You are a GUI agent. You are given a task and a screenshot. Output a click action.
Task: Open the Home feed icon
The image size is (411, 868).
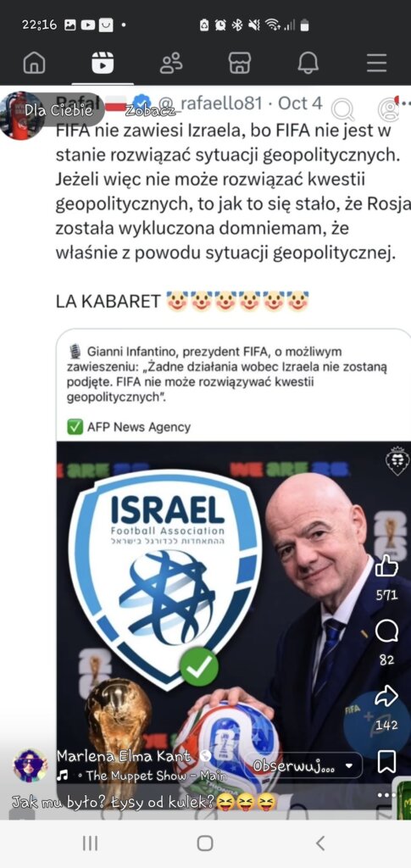(34, 63)
